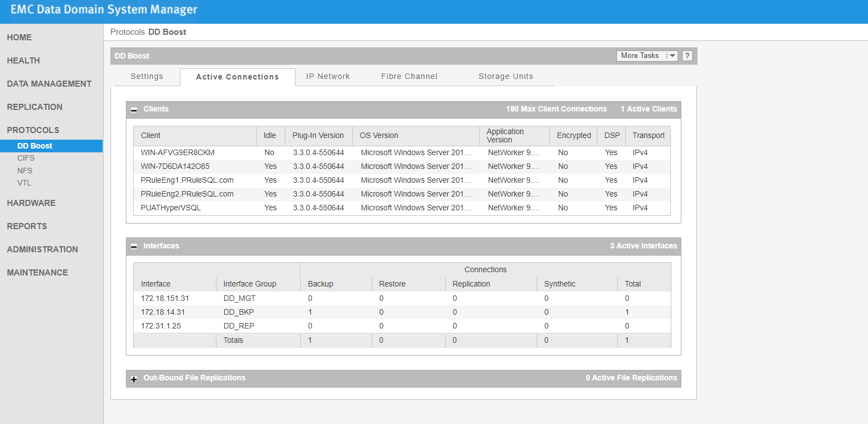Click interface 172.31.1.25

(161, 326)
